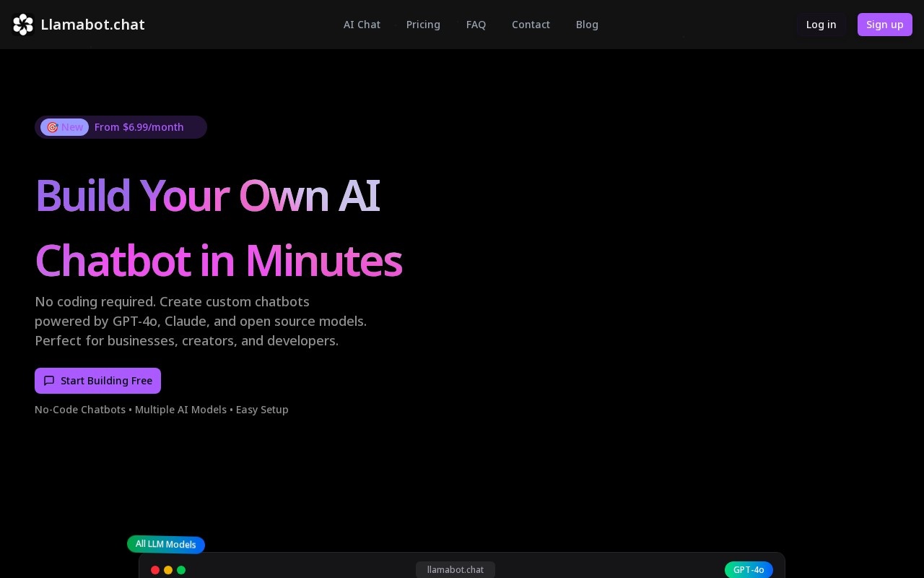The image size is (924, 578).
Task: Click the 'Build Your Own AI' headline
Action: click(x=207, y=196)
